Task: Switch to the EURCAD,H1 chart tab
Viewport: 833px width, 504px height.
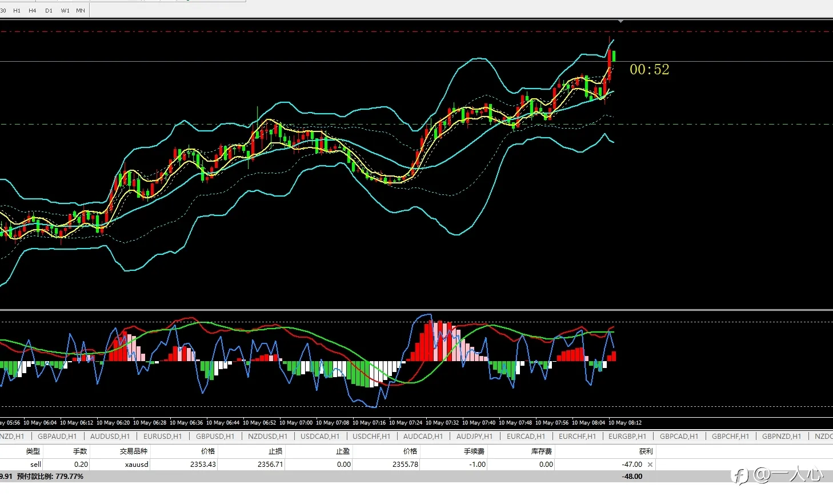Action: pos(526,436)
